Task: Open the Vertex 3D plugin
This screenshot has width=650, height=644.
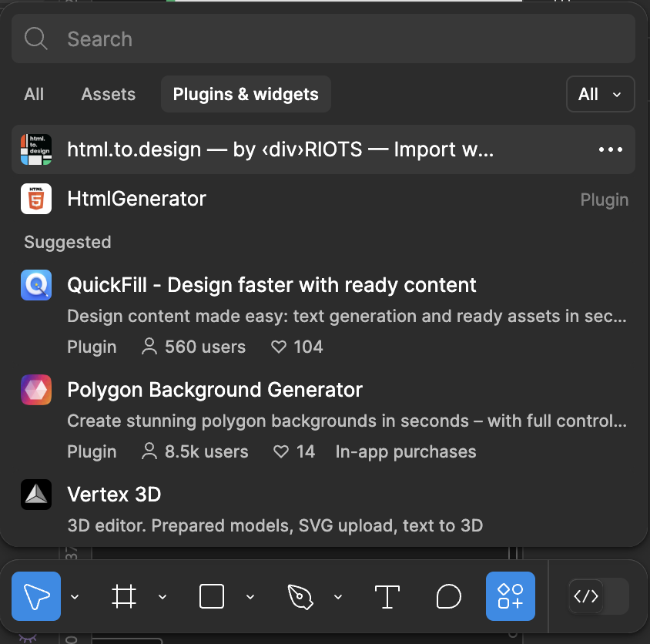Action: tap(323, 509)
